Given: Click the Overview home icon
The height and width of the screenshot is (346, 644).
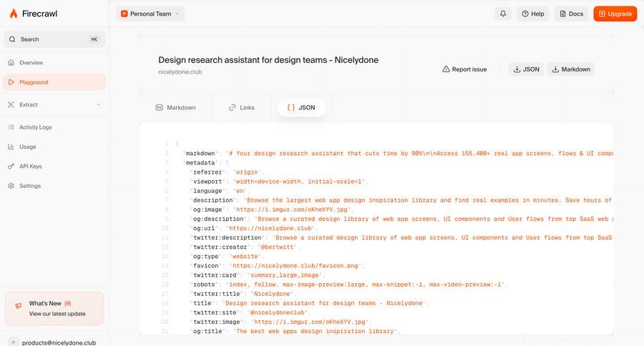Looking at the screenshot, I should click(x=11, y=63).
